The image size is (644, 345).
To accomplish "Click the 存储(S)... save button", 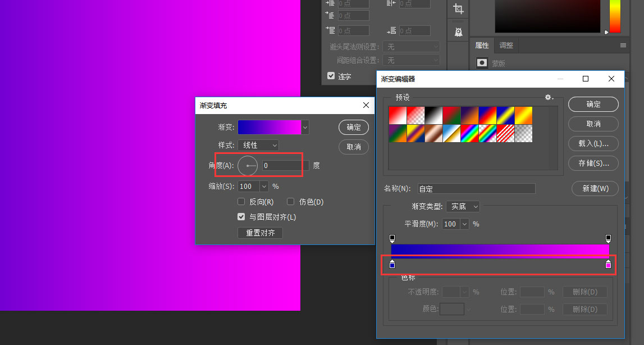I will (x=593, y=164).
